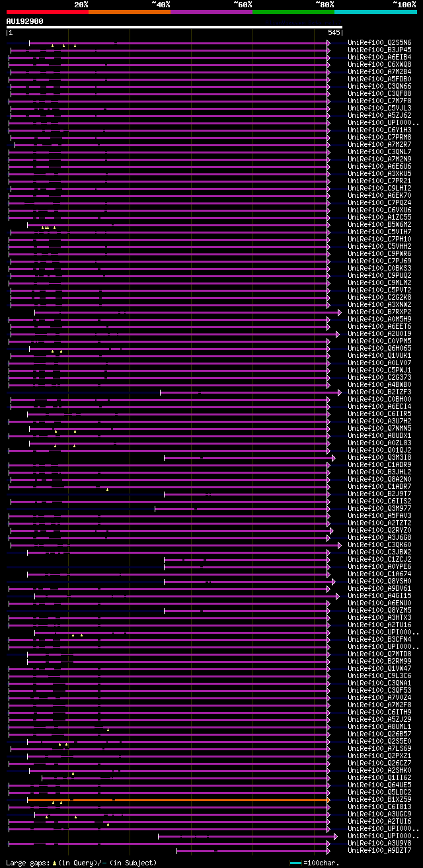Click the UniRef100_A3HTX3 label
This screenshot has width=423, height=868.
pyautogui.click(x=379, y=618)
